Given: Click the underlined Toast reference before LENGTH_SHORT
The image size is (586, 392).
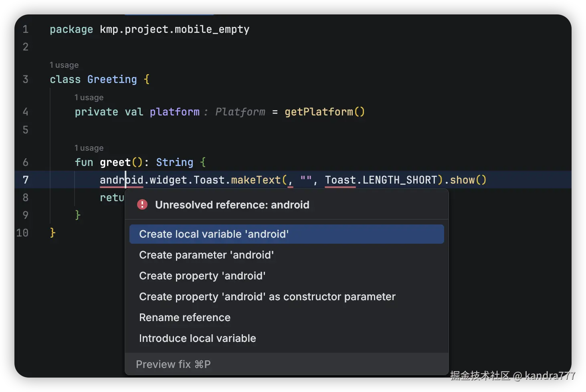Looking at the screenshot, I should [x=340, y=180].
